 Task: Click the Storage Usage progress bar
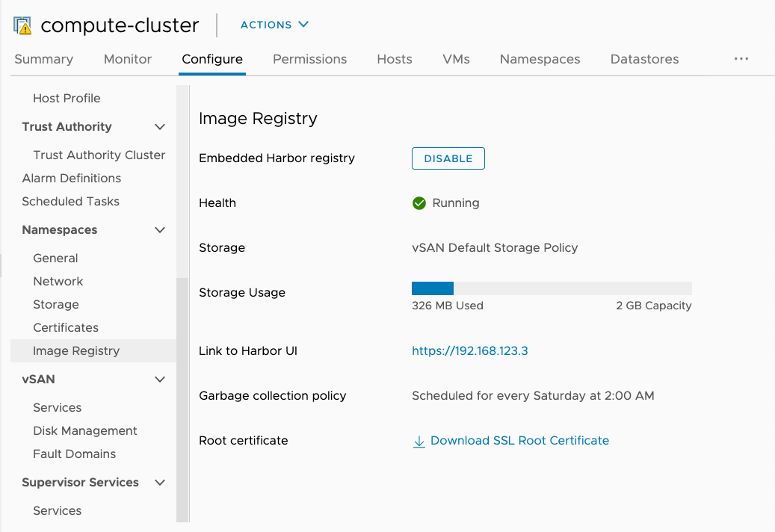tap(552, 288)
